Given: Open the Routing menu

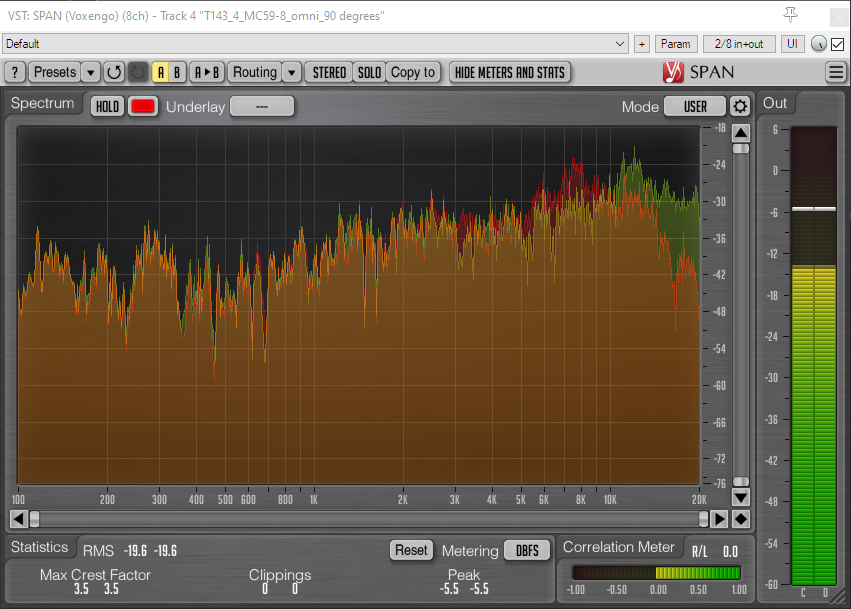Looking at the screenshot, I should tap(255, 72).
